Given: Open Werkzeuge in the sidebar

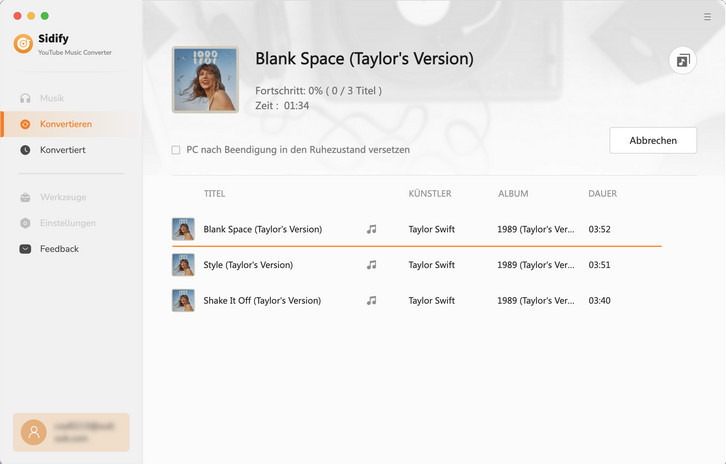Looking at the screenshot, I should click(63, 197).
